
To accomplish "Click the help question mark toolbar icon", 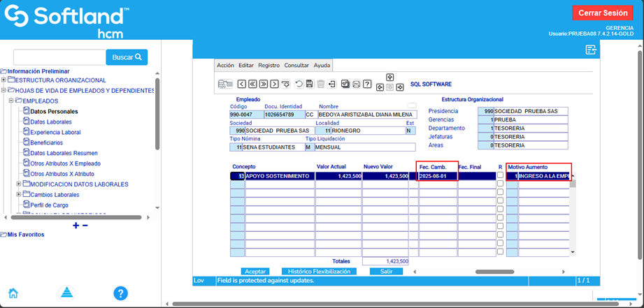I will tap(367, 84).
